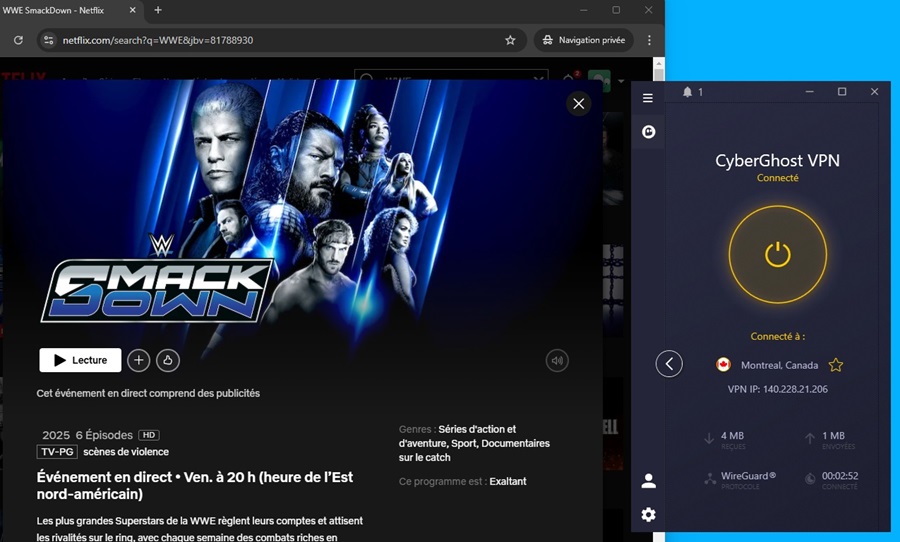Click the CyberGhost Connecté status text

pos(778,178)
